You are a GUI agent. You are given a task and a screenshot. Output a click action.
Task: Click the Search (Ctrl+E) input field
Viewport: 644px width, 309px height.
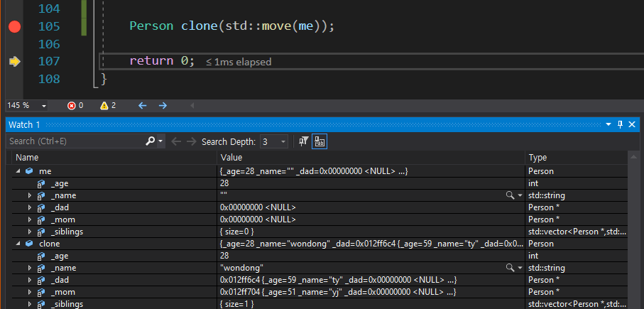pyautogui.click(x=76, y=141)
